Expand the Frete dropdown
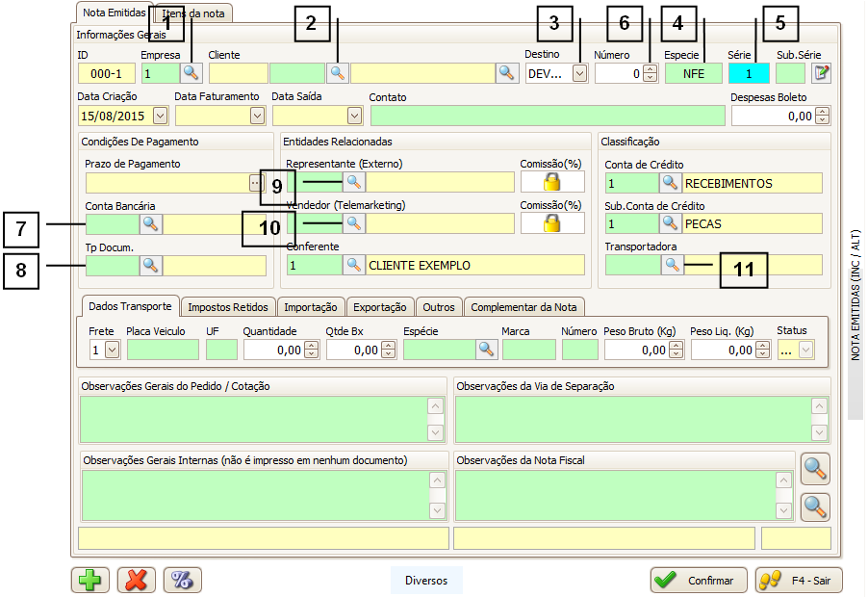The width and height of the screenshot is (868, 597). click(x=112, y=350)
